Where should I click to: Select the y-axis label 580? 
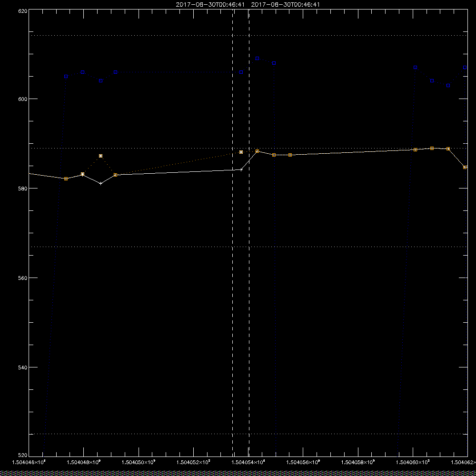pos(23,188)
